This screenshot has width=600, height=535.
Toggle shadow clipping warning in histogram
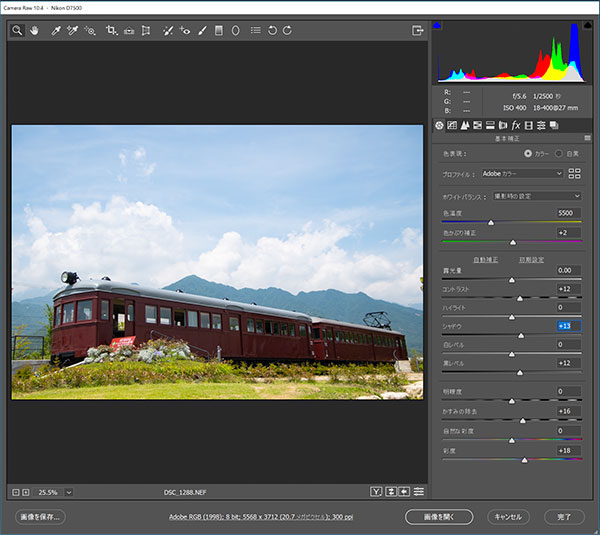[x=437, y=25]
